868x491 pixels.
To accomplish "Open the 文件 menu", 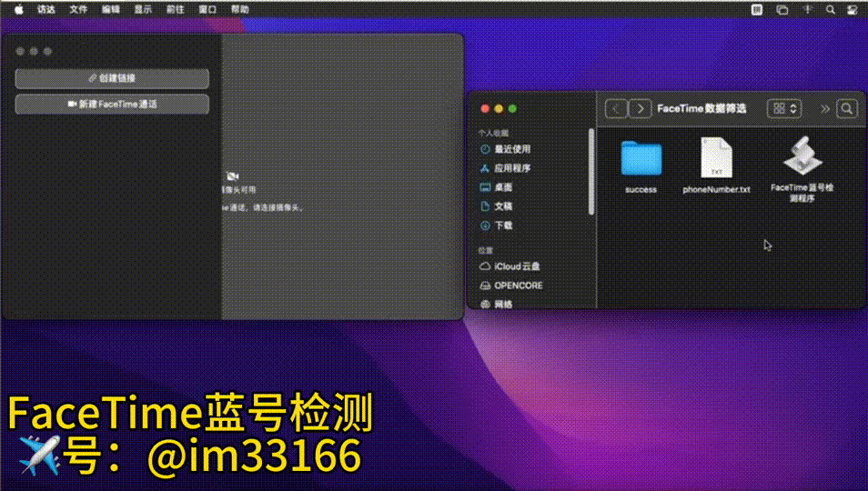I will click(x=78, y=9).
